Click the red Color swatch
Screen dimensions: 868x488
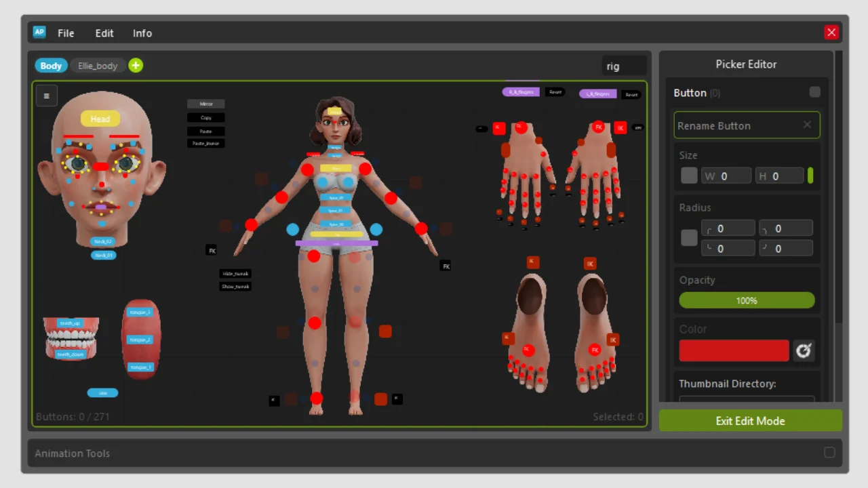734,350
